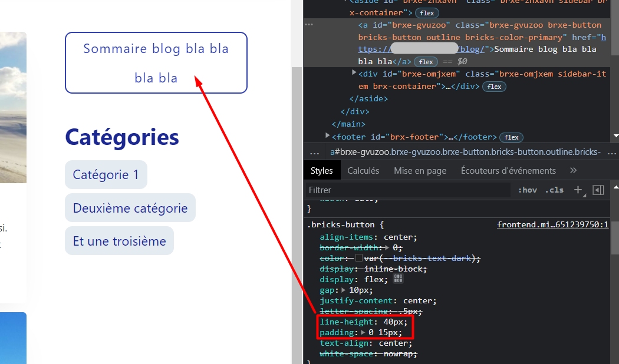The height and width of the screenshot is (364, 619).
Task: Open the Écouteurs d'événements tab
Action: (508, 170)
